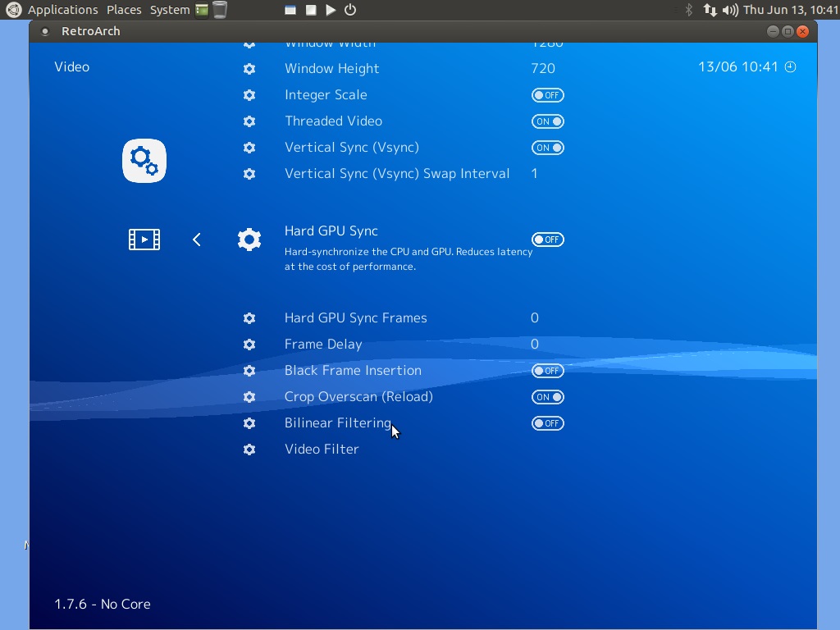Open the Applications menu
Image resolution: width=840 pixels, height=630 pixels.
[x=62, y=10]
